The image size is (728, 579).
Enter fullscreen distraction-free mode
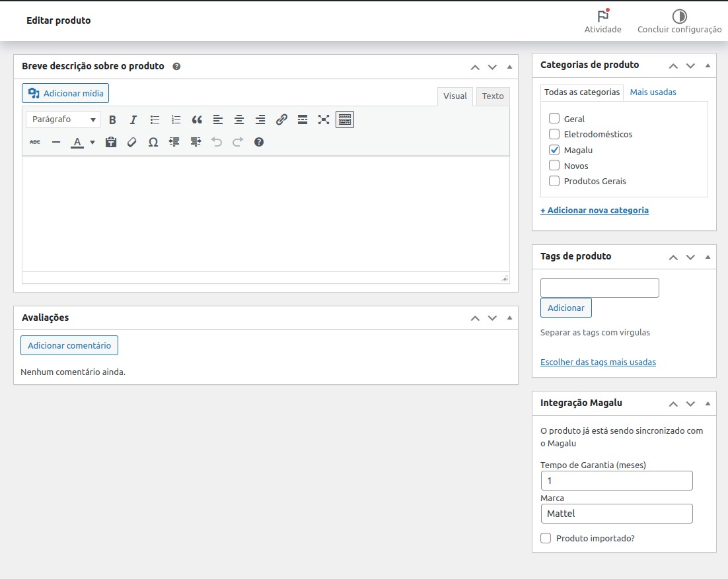click(324, 119)
